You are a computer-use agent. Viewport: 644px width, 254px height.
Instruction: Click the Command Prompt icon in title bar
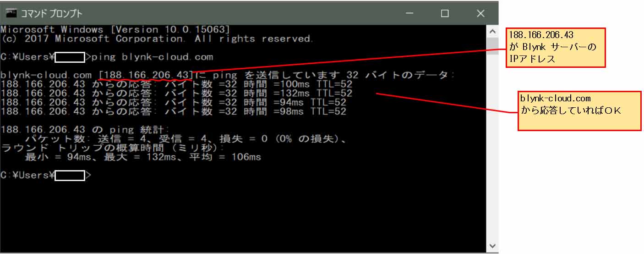(11, 13)
